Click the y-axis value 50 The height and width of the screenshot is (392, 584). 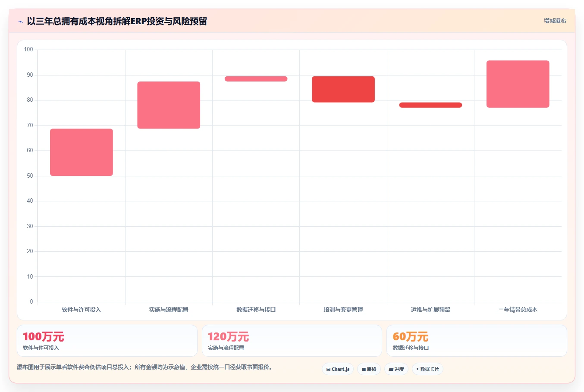[30, 176]
